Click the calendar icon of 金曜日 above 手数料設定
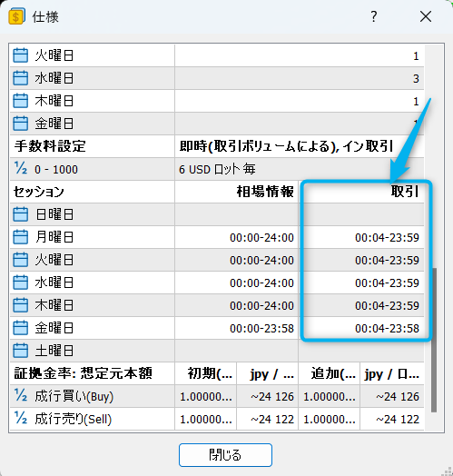Image resolution: width=453 pixels, height=476 pixels. tap(20, 124)
